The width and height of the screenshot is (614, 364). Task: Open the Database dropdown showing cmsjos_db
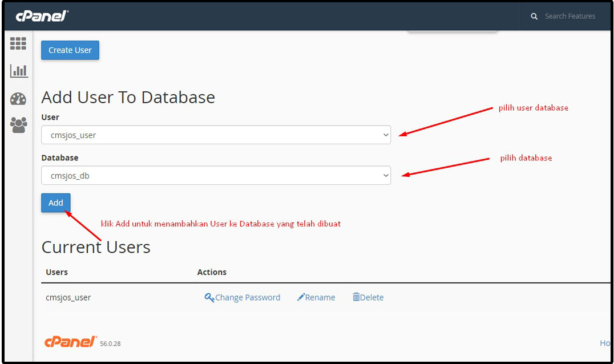(x=216, y=175)
